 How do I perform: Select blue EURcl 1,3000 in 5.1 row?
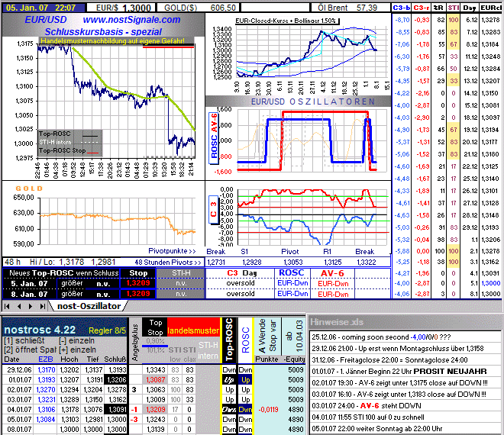491,283
